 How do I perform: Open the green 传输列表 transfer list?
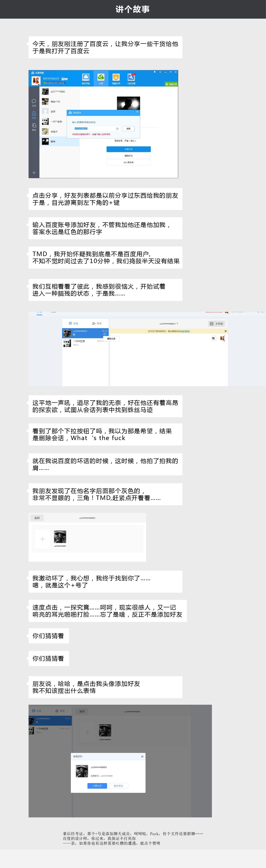(171, 84)
